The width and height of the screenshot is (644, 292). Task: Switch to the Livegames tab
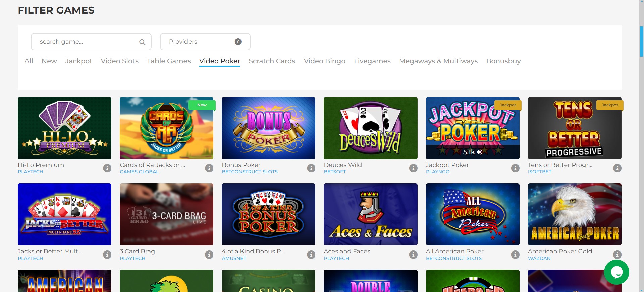pyautogui.click(x=372, y=61)
